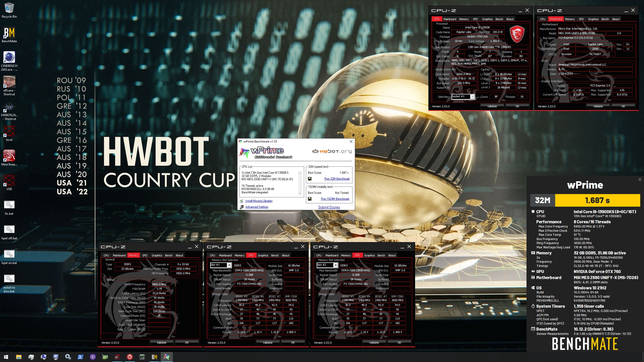Open About tab in CPU-Z Memory timings window

point(179,255)
